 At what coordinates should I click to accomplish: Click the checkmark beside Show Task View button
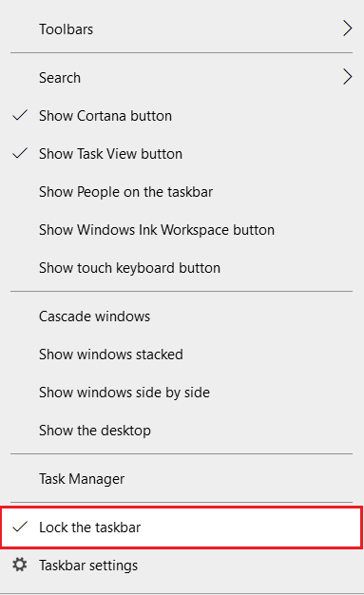click(x=20, y=153)
